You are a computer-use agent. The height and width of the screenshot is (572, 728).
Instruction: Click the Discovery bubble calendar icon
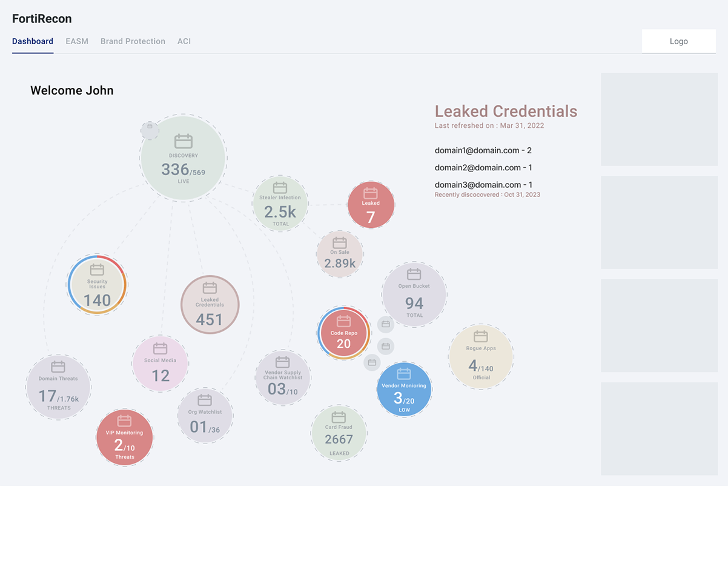pos(183,141)
